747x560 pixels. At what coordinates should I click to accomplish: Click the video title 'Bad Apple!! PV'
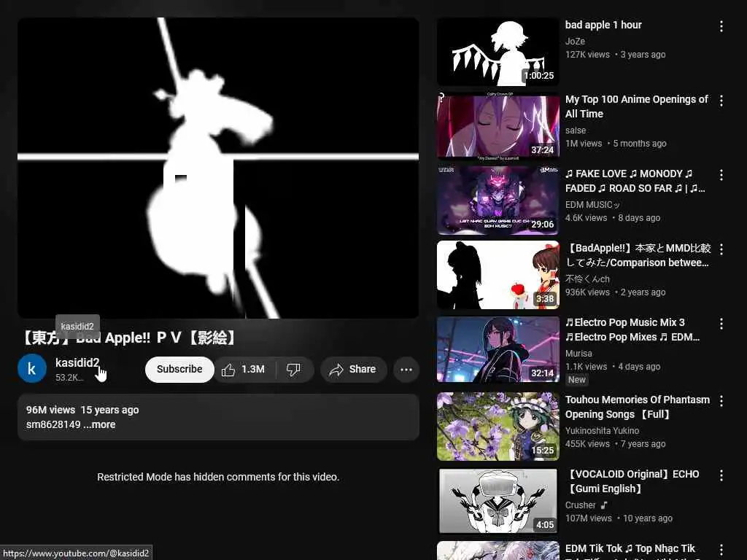[x=128, y=338]
